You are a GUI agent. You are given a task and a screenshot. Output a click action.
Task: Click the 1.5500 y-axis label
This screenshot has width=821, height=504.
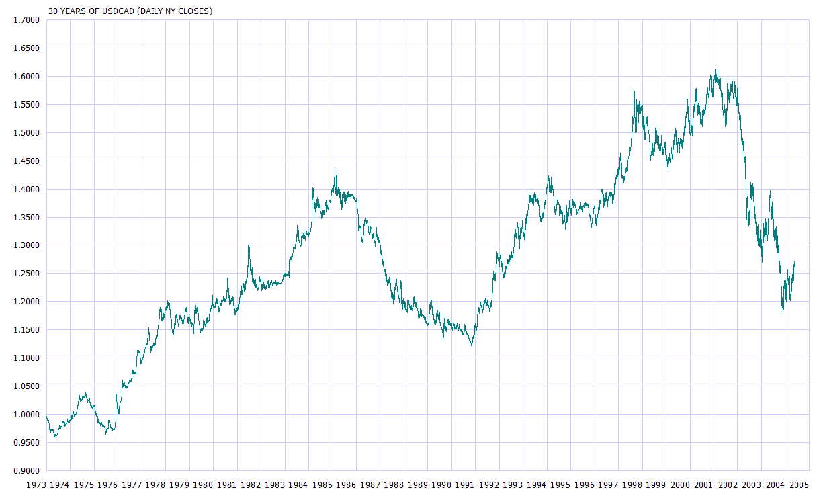27,105
